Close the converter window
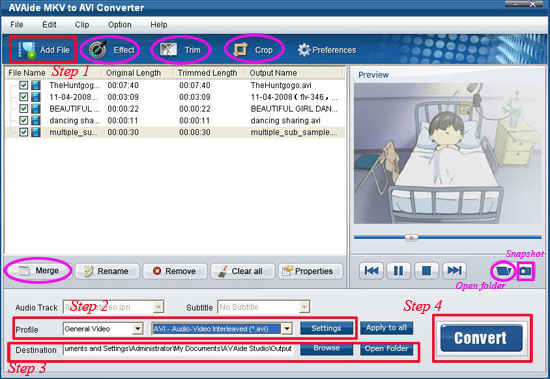This screenshot has width=550, height=379. pyautogui.click(x=534, y=4)
